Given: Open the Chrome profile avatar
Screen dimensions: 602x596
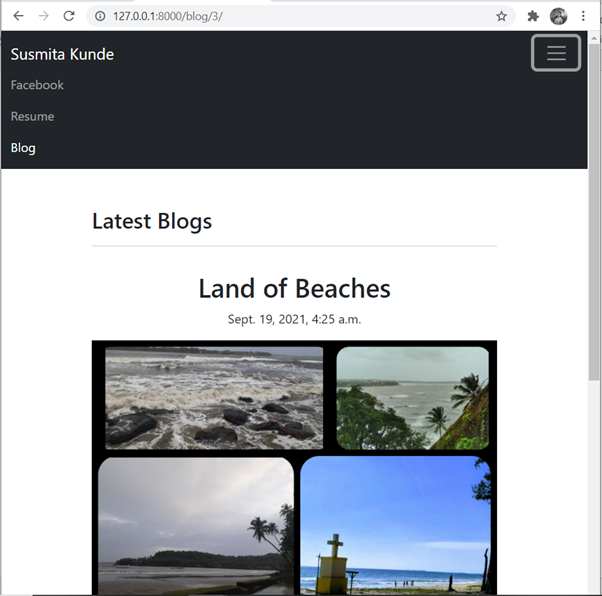Looking at the screenshot, I should (x=558, y=16).
